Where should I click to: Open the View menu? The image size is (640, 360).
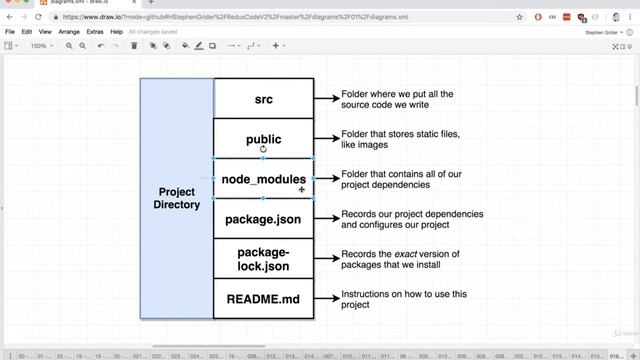[45, 32]
